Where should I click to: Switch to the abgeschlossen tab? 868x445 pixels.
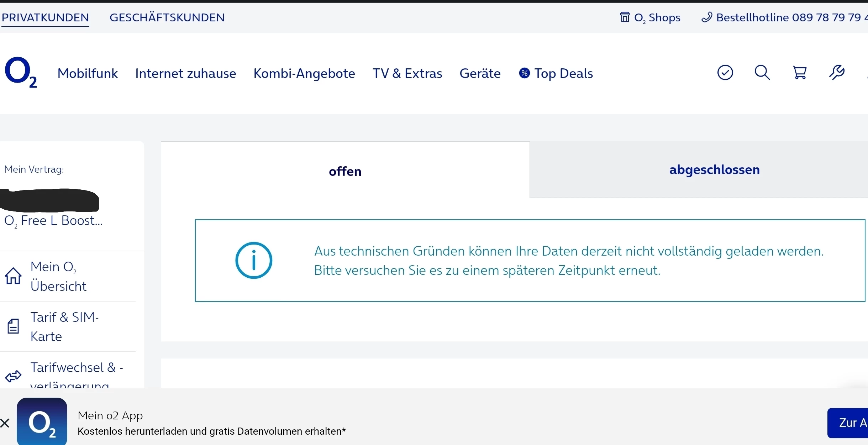click(x=714, y=170)
